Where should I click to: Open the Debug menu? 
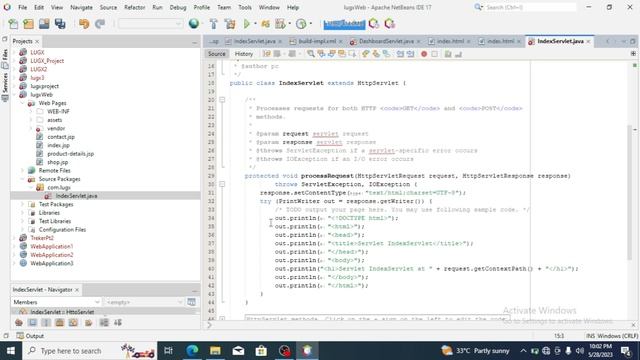click(x=178, y=7)
